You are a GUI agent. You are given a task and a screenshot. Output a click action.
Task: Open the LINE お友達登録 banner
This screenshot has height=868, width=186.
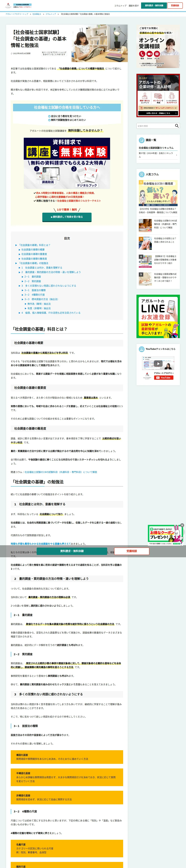coord(158,316)
